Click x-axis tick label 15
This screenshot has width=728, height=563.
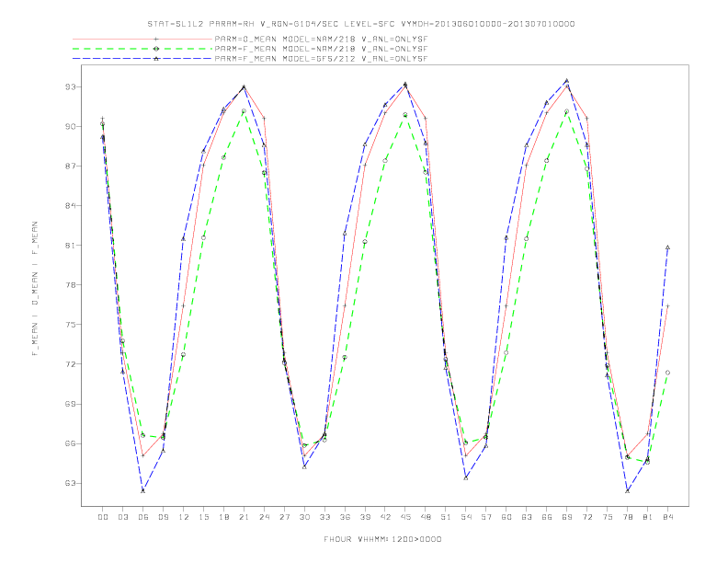tap(203, 517)
